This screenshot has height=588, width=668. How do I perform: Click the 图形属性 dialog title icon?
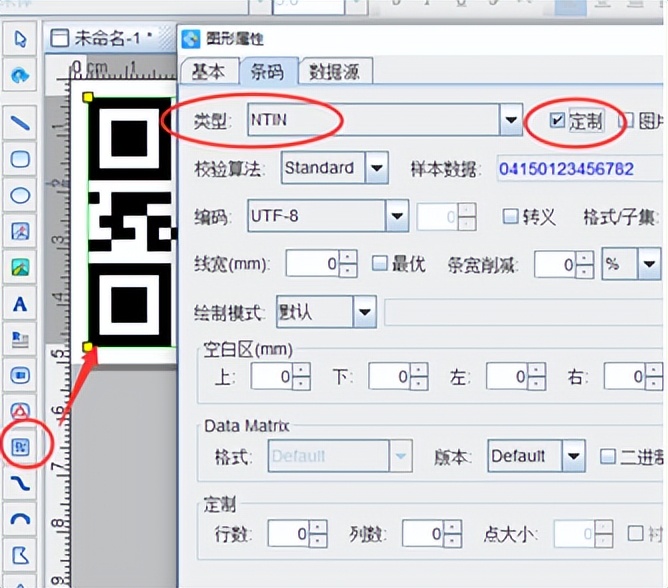190,39
